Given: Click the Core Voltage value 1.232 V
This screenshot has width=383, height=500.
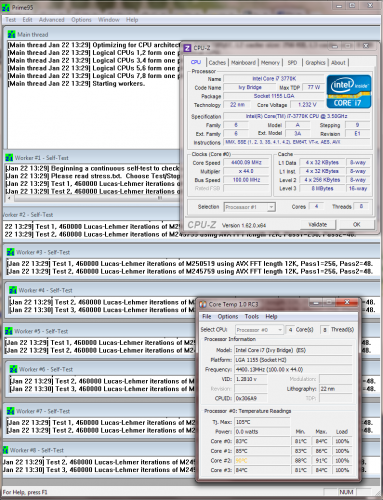Looking at the screenshot, I should (307, 105).
